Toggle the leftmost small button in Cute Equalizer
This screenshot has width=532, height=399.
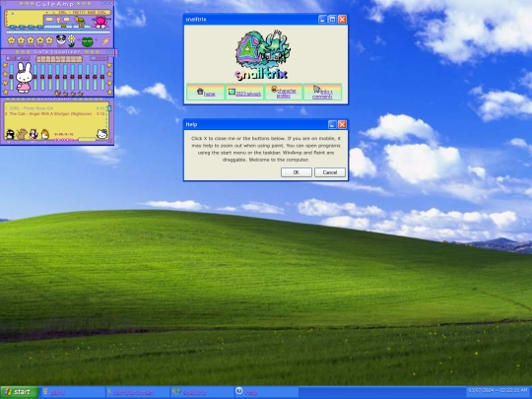(x=11, y=58)
